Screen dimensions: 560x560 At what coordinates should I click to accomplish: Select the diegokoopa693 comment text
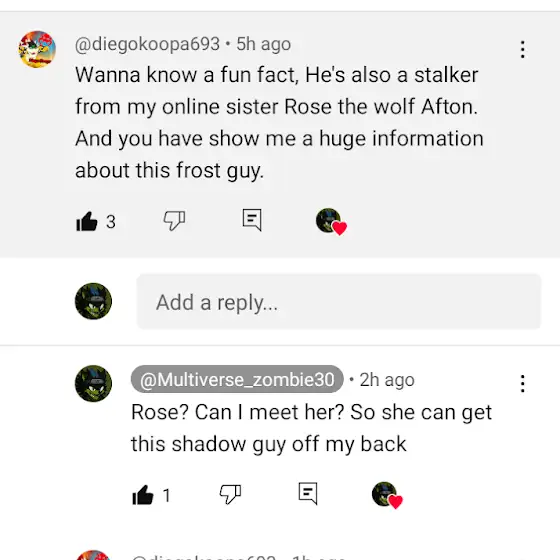tap(279, 122)
